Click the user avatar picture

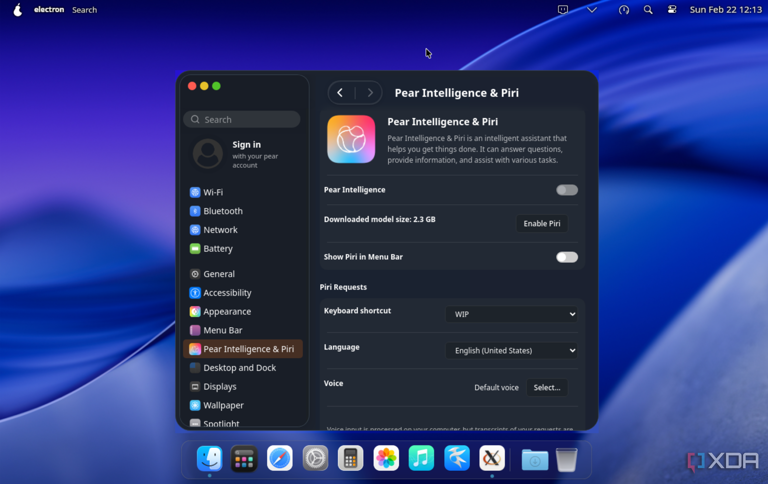(x=208, y=153)
